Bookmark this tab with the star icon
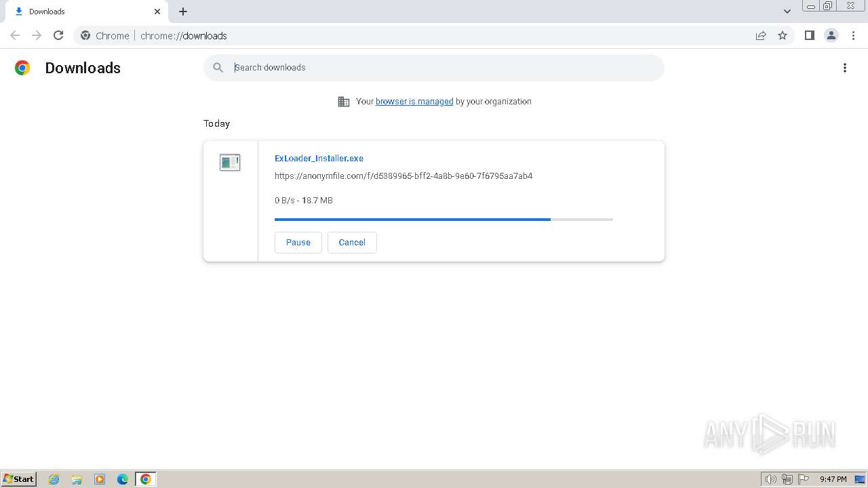 [783, 35]
